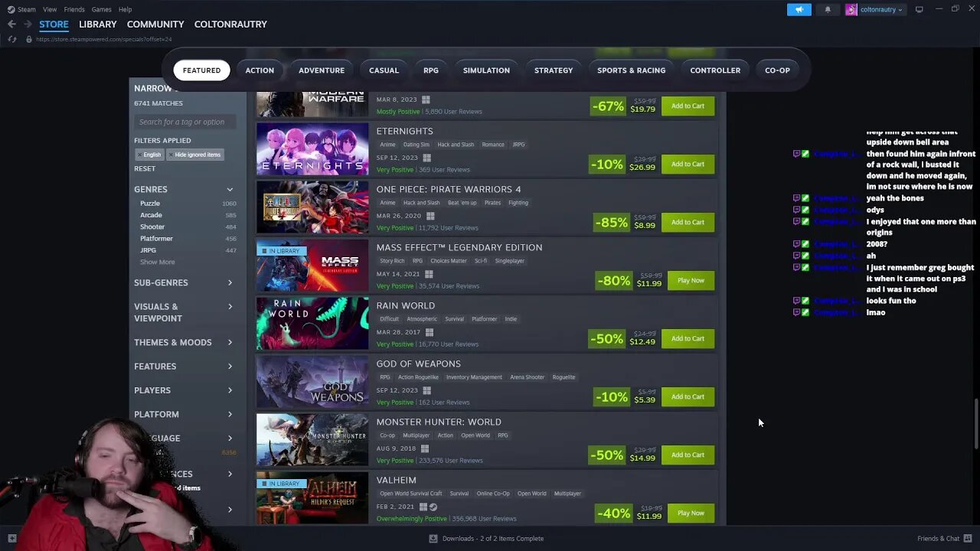Viewport: 980px width, 551px height.
Task: Add Eternights to cart
Action: pos(688,164)
